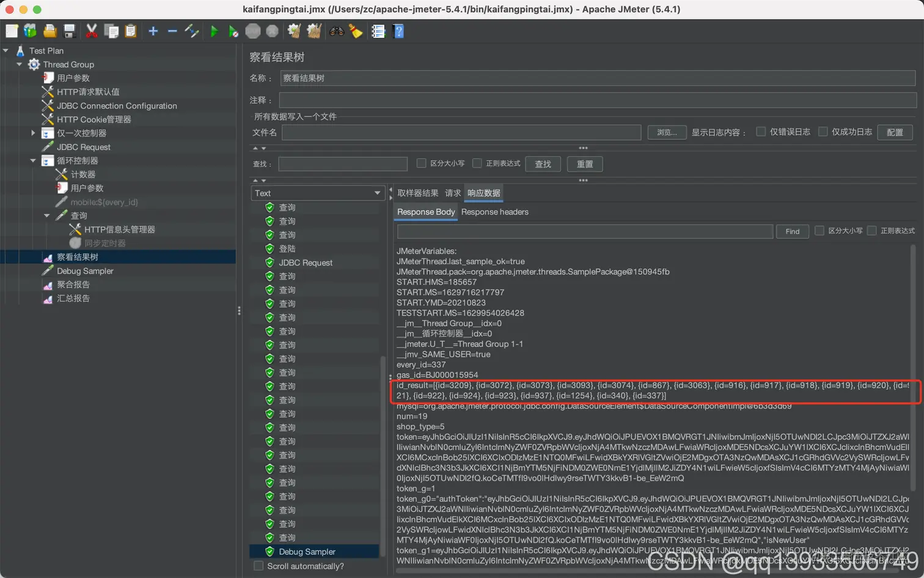
Task: Start test without pauses icon
Action: tap(233, 31)
